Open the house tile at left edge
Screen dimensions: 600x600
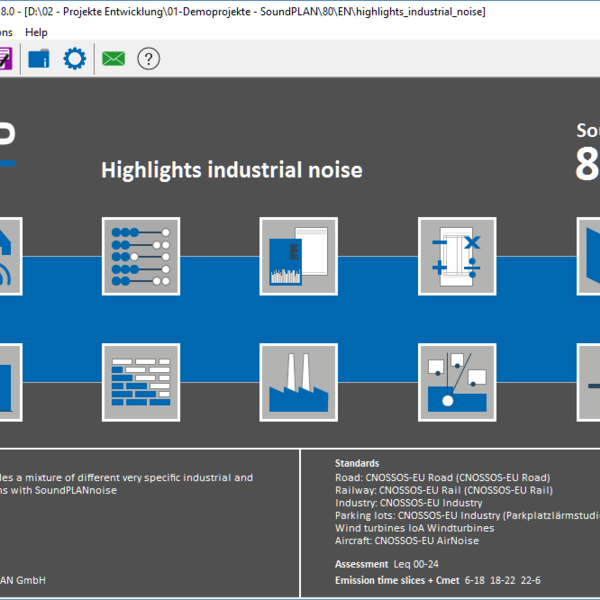click(x=10, y=256)
